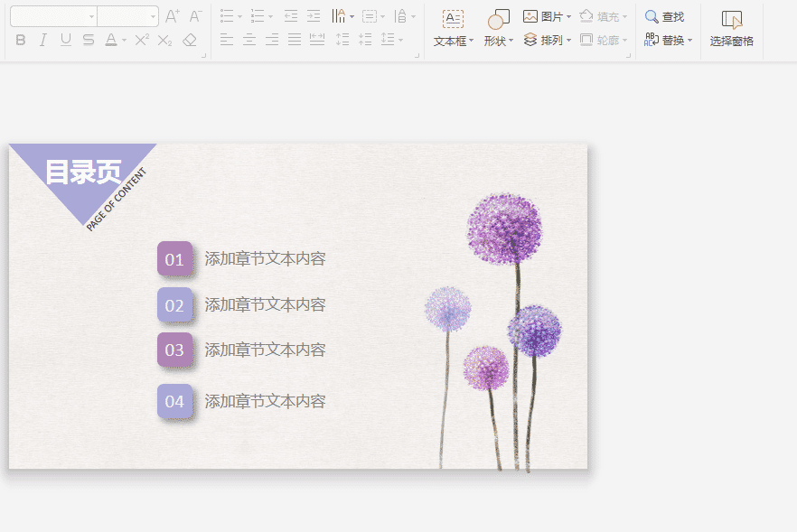The width and height of the screenshot is (797, 532).
Task: Align text to the left
Action: click(x=227, y=40)
